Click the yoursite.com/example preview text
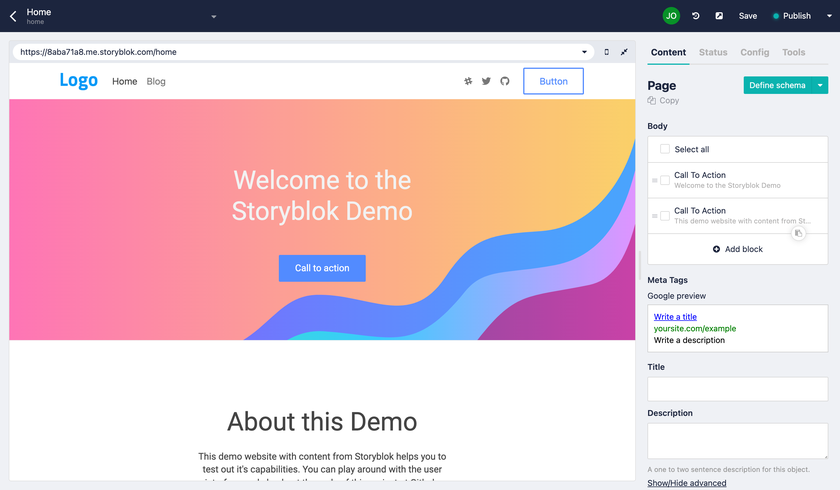Image resolution: width=840 pixels, height=490 pixels. [x=695, y=329]
